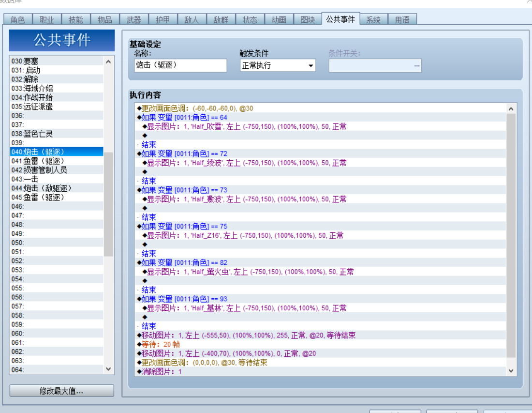Screen dimensions: 532x413
Task: Click the event list scroll-down arrow
Action: 108,369
